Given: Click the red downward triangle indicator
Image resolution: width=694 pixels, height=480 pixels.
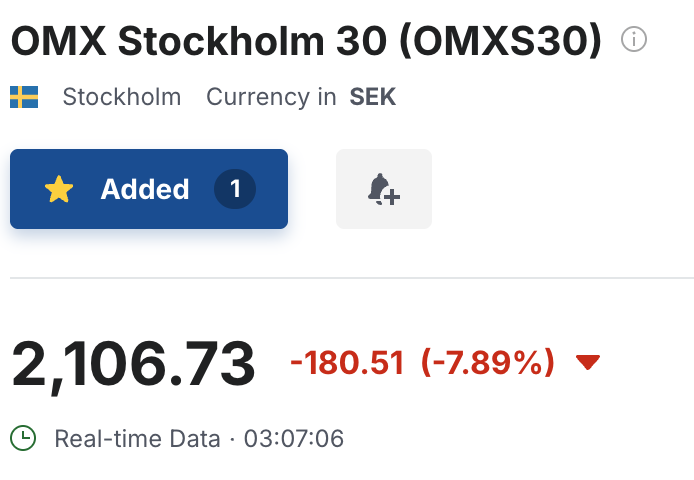Looking at the screenshot, I should pos(588,362).
